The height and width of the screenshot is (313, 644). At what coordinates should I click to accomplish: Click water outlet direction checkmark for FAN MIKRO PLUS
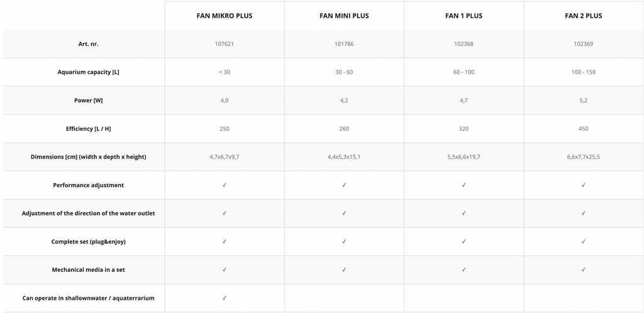[x=225, y=213]
